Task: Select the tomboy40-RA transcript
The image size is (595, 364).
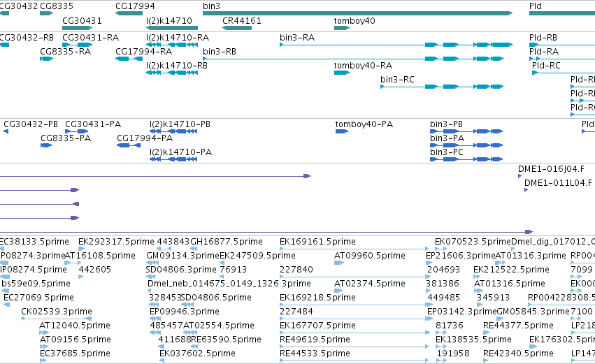Action: pos(342,73)
